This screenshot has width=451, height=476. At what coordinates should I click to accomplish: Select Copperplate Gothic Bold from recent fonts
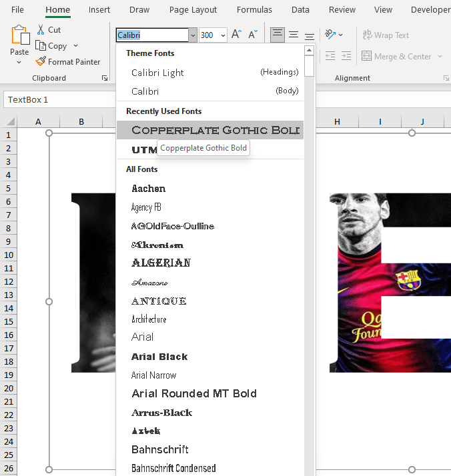click(x=210, y=130)
